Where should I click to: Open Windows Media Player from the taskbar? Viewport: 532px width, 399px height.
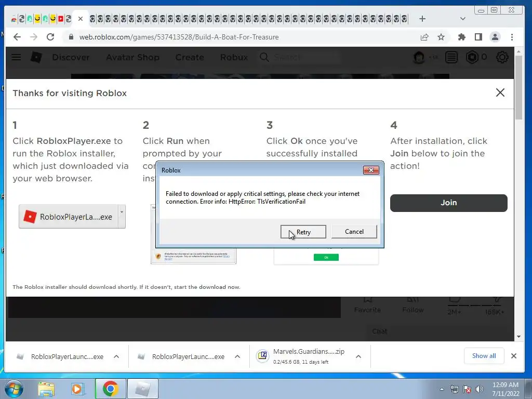pos(78,389)
